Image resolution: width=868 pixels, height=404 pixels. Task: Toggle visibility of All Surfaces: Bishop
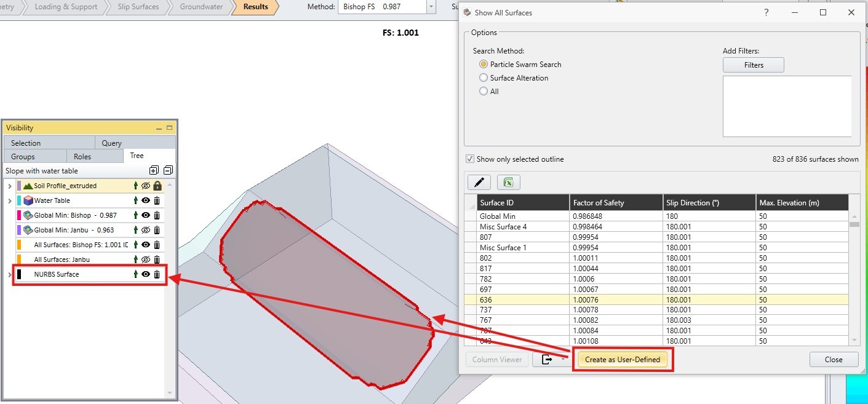pyautogui.click(x=146, y=245)
